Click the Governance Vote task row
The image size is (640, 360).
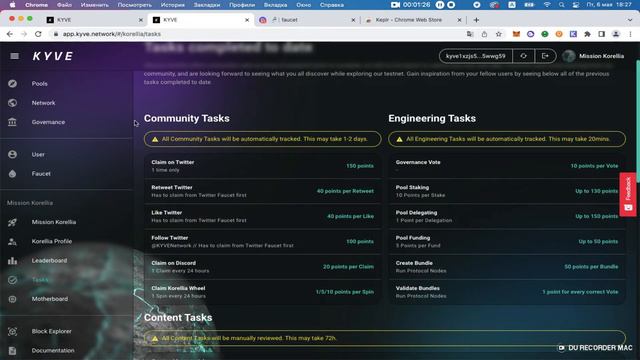click(507, 166)
